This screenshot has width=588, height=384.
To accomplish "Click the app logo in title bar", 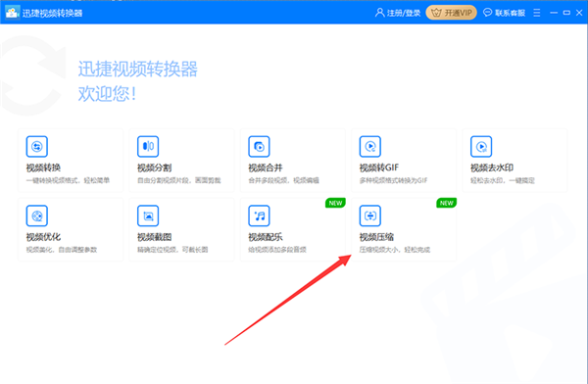I will coord(12,13).
